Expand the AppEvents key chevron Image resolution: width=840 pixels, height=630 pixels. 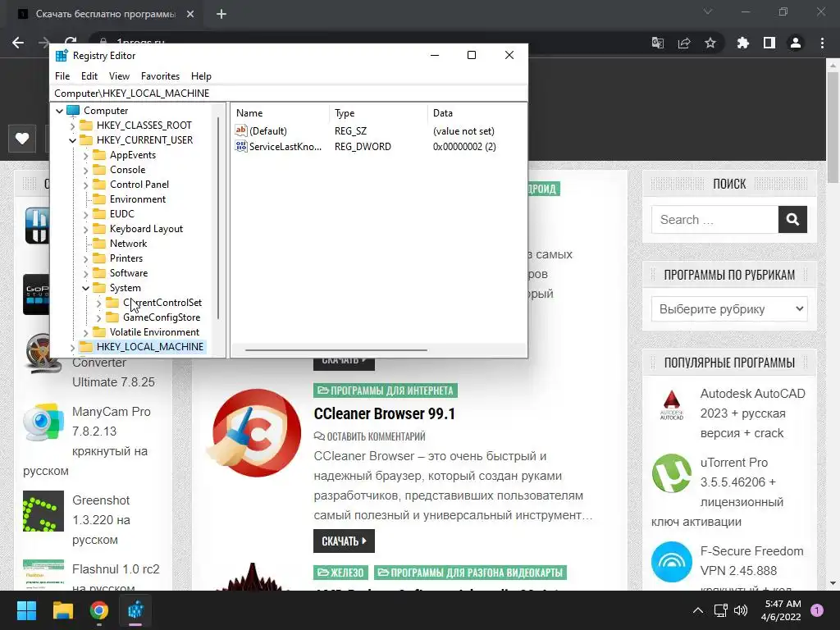pyautogui.click(x=85, y=155)
